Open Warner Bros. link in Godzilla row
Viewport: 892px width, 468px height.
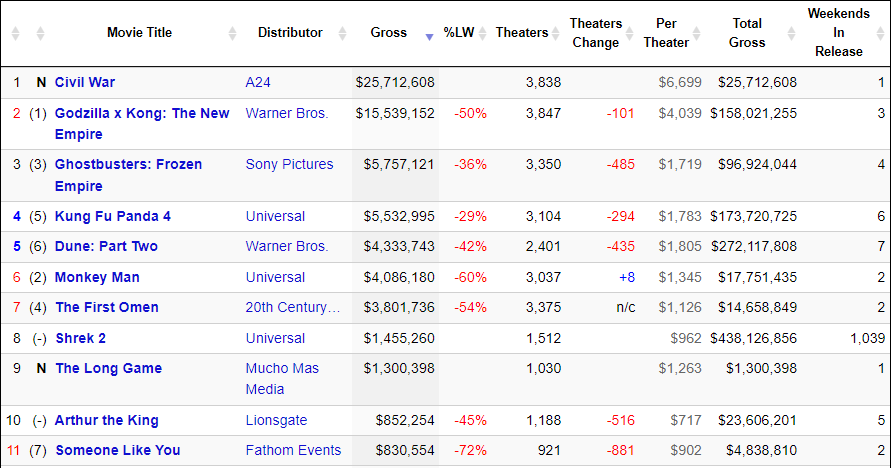point(287,113)
